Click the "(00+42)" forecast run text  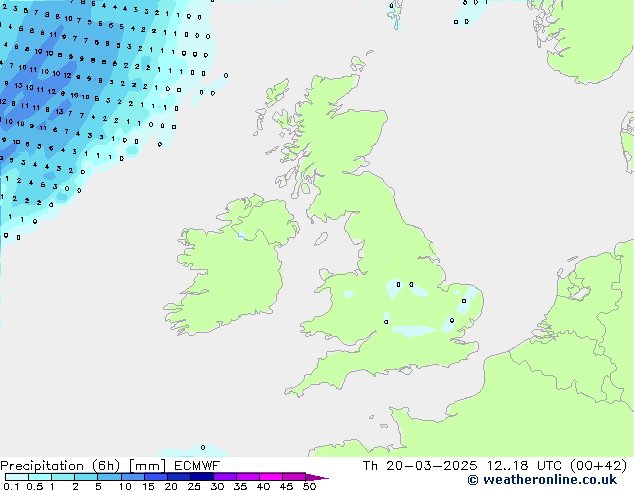coord(598,466)
